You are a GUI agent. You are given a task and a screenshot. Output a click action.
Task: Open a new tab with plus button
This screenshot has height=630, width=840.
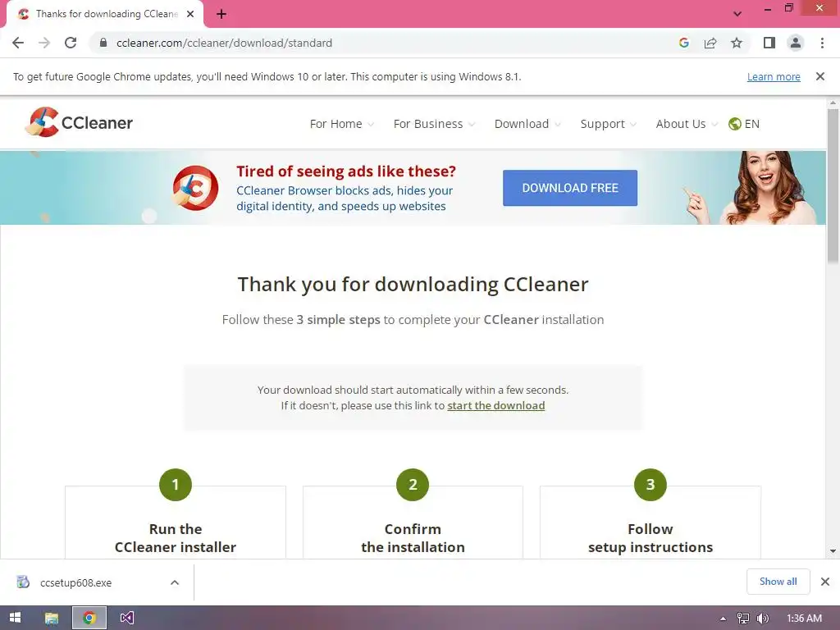point(221,14)
